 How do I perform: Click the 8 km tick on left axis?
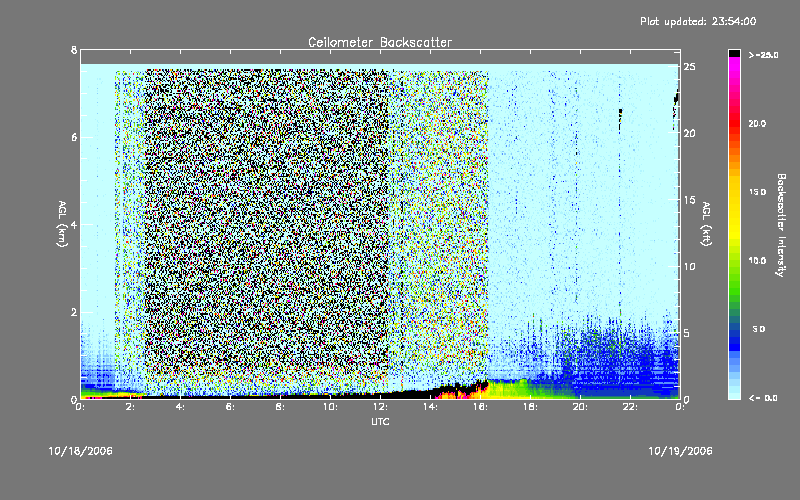(x=74, y=50)
